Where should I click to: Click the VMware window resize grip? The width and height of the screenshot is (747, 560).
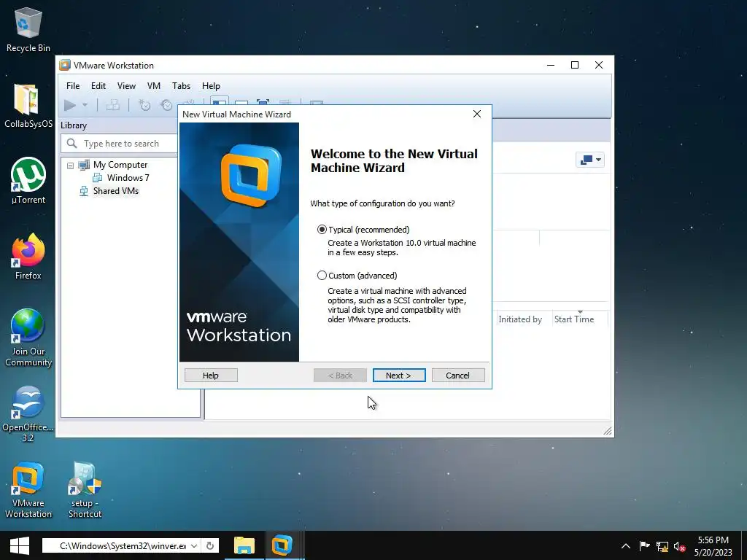(x=608, y=431)
